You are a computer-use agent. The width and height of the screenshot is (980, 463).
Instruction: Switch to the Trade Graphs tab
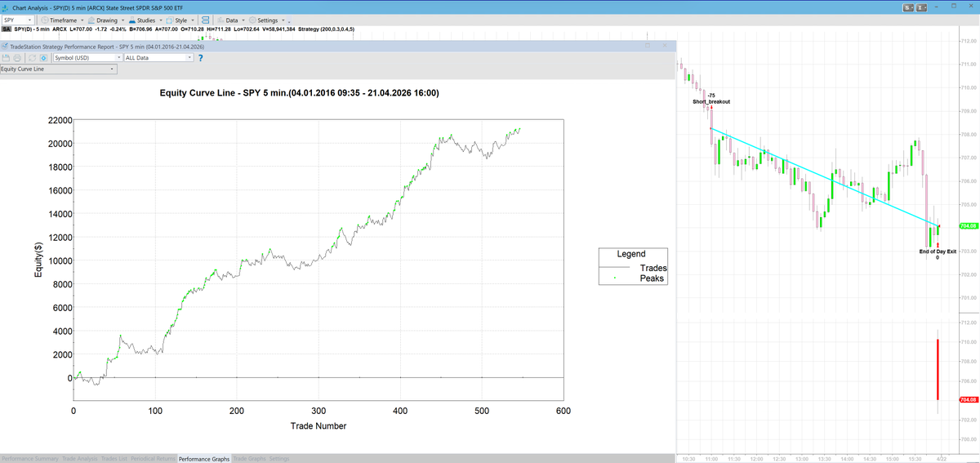click(x=249, y=459)
